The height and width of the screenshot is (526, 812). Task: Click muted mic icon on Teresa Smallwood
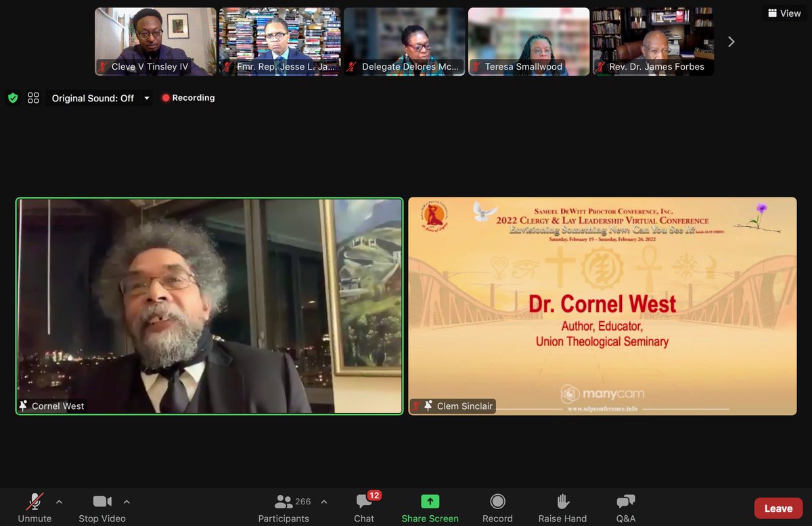(x=477, y=67)
